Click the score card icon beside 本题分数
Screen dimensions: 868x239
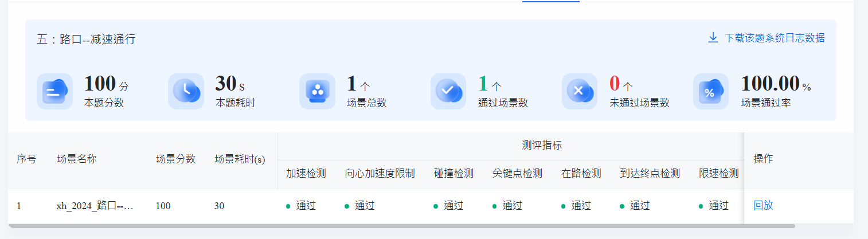(x=54, y=91)
